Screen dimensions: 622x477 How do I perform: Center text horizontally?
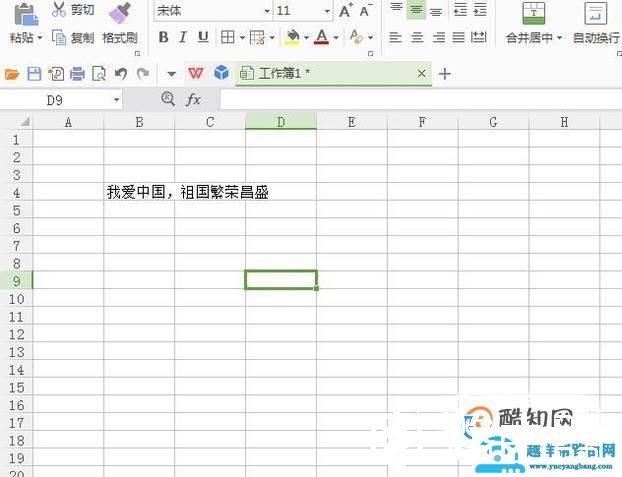pos(417,37)
